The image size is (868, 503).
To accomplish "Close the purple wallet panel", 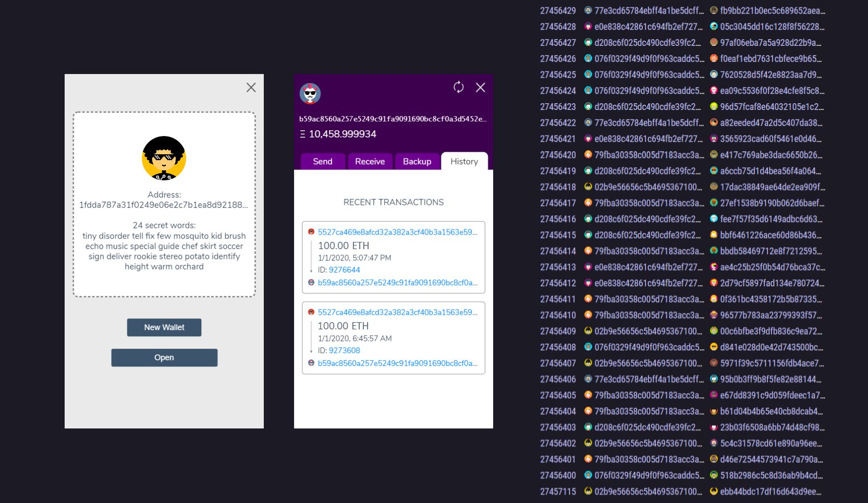I will (481, 87).
